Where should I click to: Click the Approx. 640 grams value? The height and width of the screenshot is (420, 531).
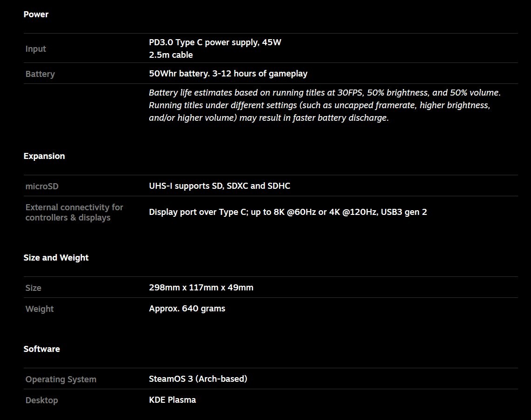click(x=187, y=309)
